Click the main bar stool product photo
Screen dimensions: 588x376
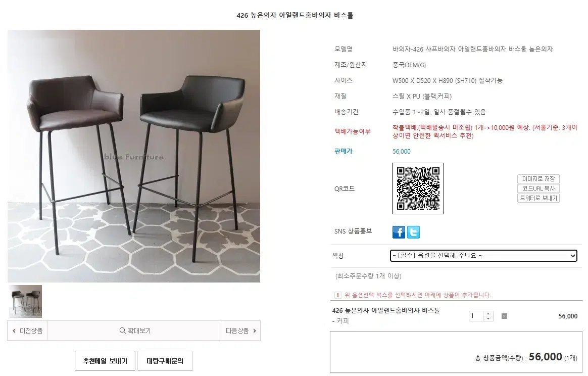coord(134,156)
